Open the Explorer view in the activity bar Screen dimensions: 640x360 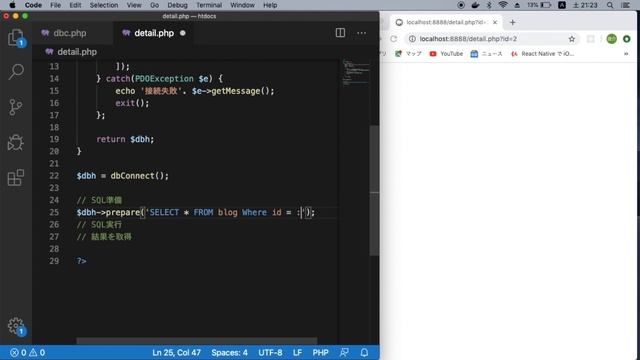point(16,38)
